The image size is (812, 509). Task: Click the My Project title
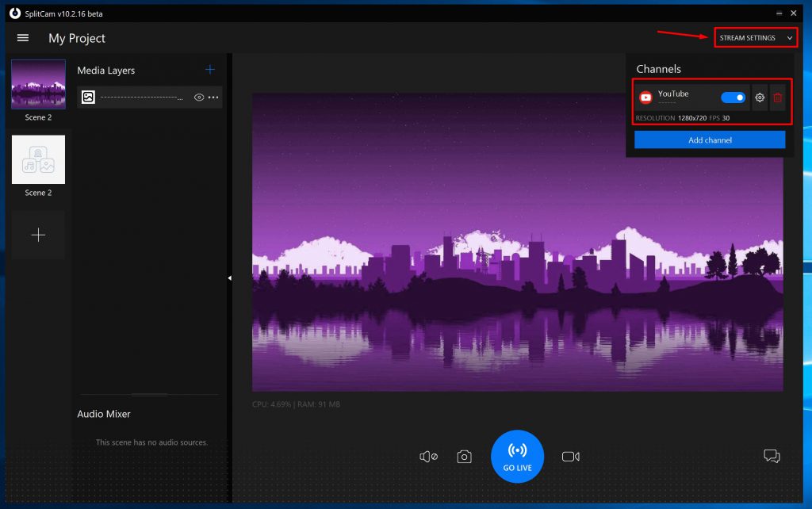point(77,38)
